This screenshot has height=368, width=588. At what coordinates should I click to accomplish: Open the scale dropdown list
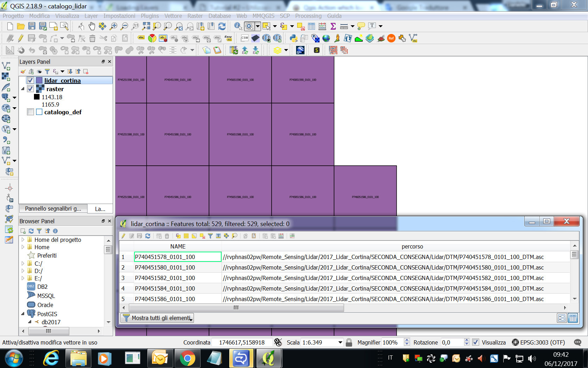tap(340, 342)
